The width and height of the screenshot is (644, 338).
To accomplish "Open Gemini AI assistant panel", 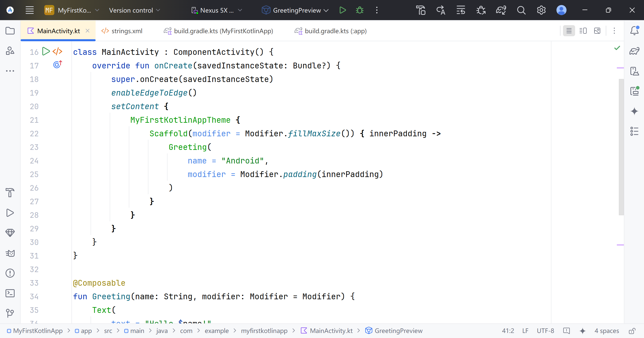I will 634,111.
